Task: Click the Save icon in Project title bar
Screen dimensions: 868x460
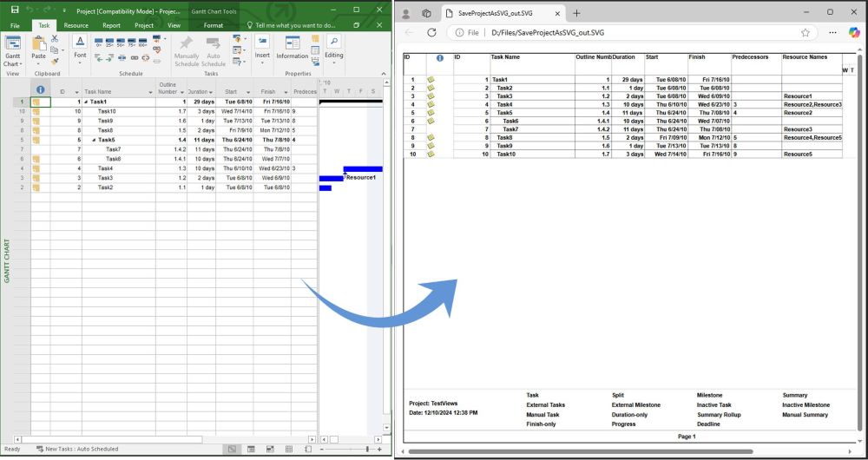Action: (x=15, y=10)
